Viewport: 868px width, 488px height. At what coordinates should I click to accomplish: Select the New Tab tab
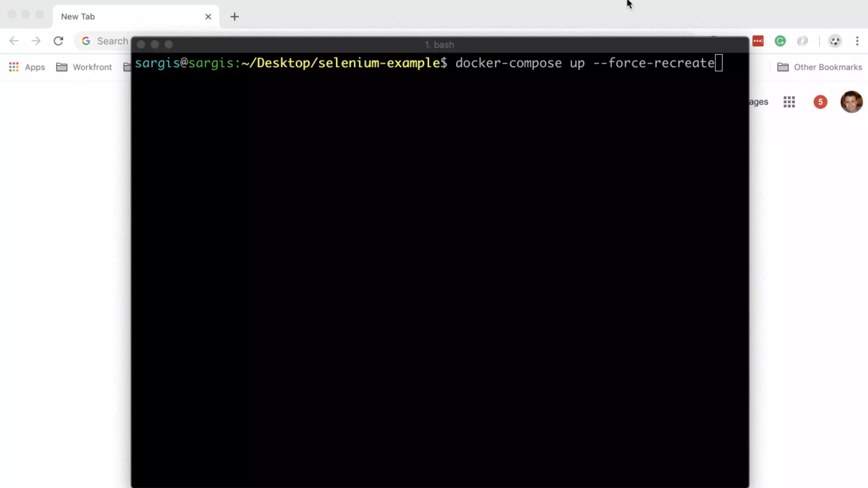tap(127, 17)
